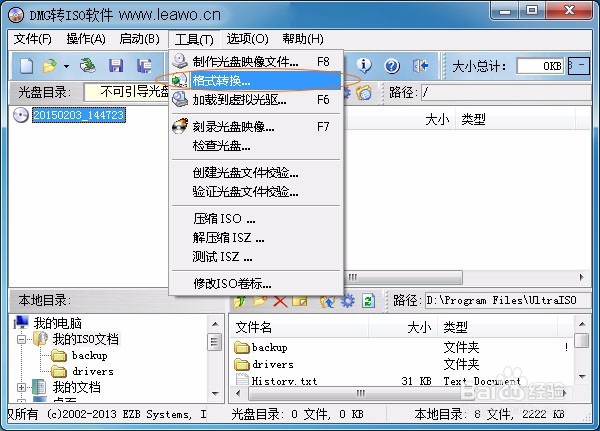Screen dimensions: 600x431
Task: Click the 工具(T) menu header
Action: 194,39
